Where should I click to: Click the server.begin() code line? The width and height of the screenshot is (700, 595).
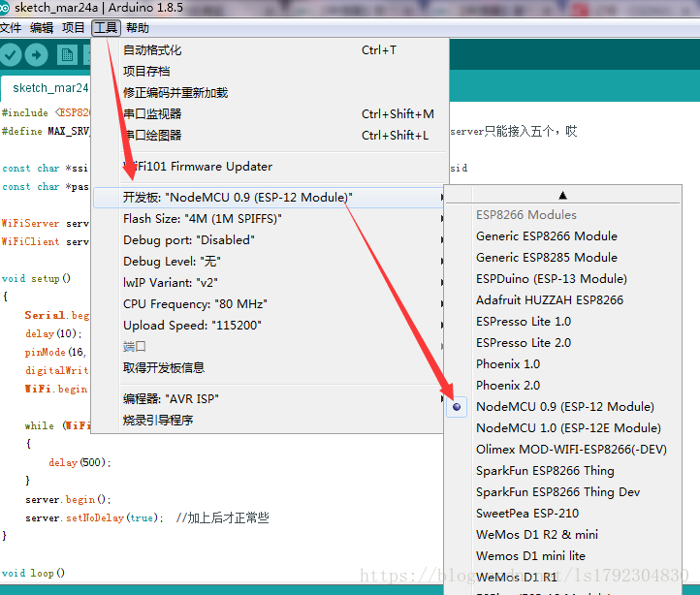[x=68, y=499]
